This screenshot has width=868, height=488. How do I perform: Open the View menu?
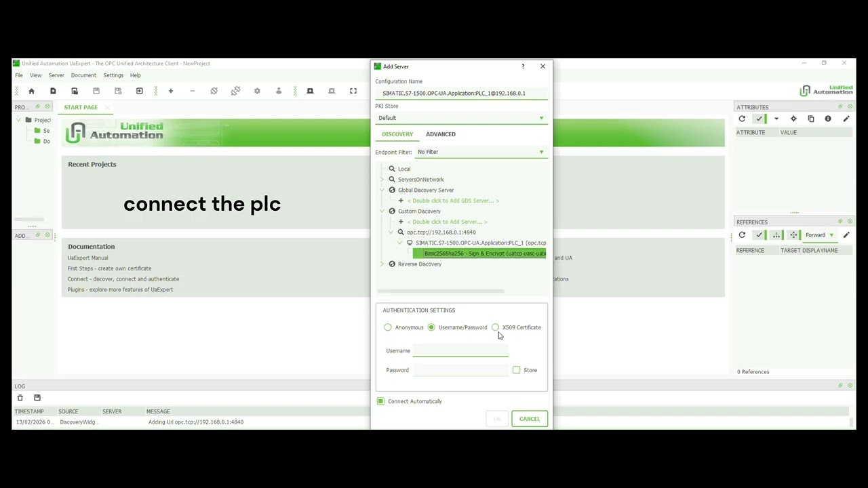coord(35,75)
